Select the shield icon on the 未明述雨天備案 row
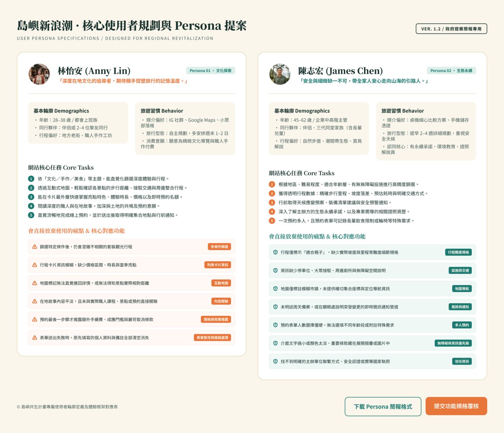Image resolution: width=504 pixels, height=433 pixels. pos(275,307)
